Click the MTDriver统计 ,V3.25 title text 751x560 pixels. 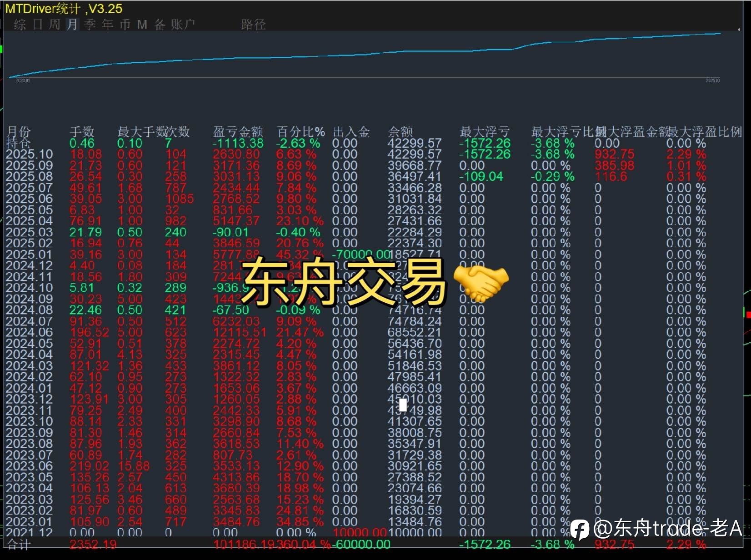click(64, 9)
